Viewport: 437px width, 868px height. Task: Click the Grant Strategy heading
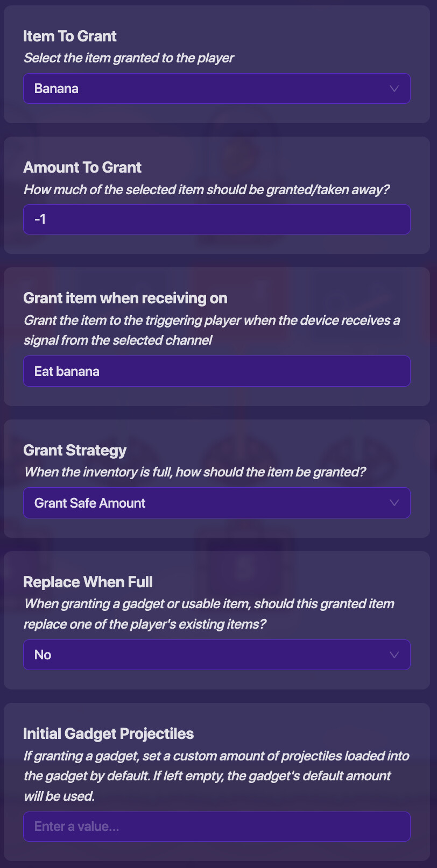[75, 450]
